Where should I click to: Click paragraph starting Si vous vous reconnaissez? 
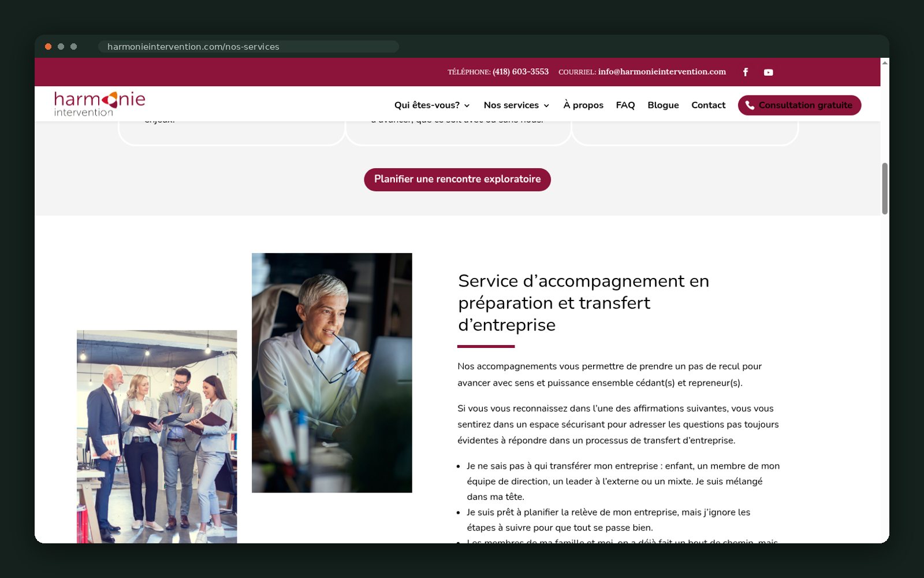tap(618, 424)
